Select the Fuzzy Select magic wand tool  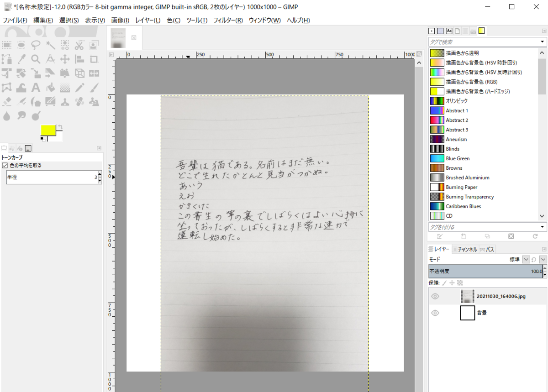(x=50, y=45)
